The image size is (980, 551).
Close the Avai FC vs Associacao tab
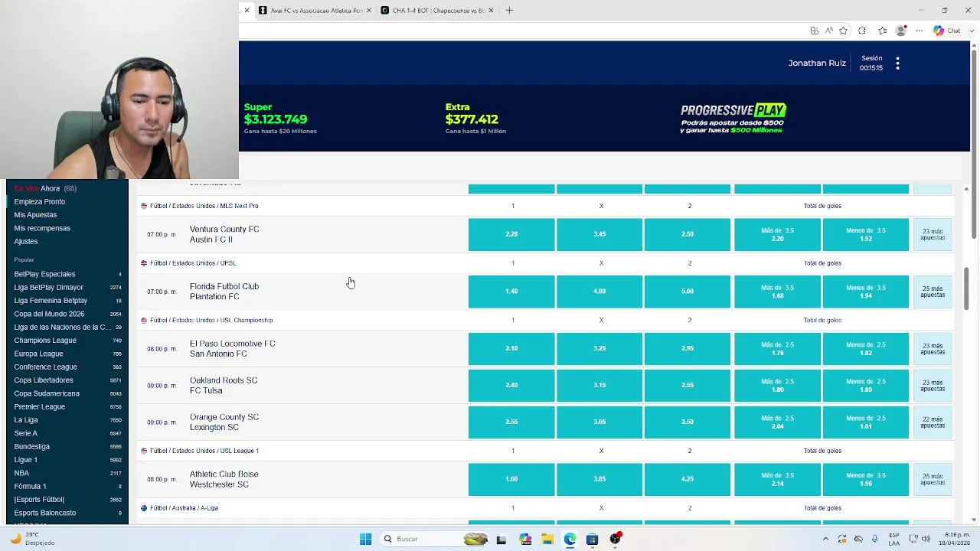369,11
